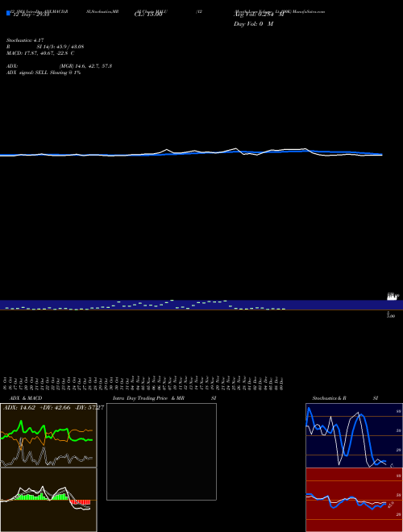The image size is (403, 532).
Task: Click the 'CL: 15.00' closing price text
Action: click(x=148, y=15)
